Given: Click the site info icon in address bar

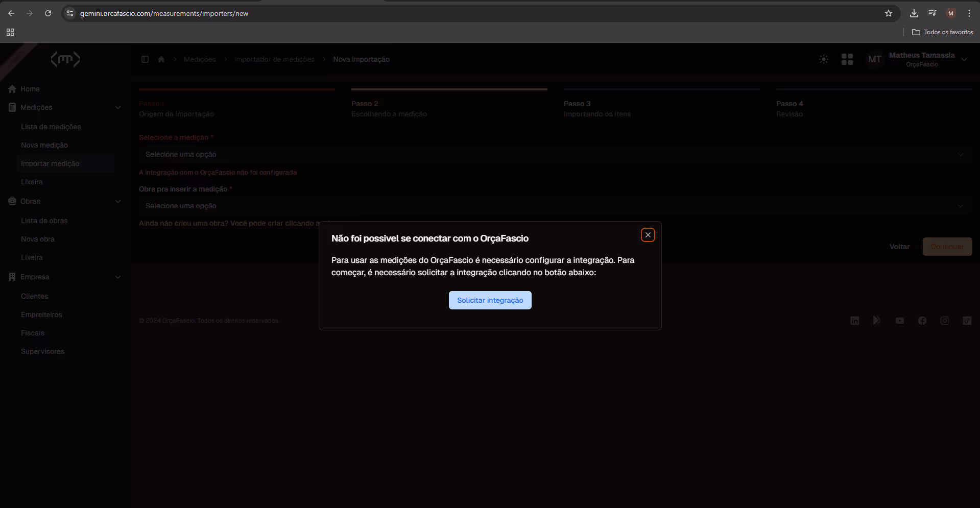Looking at the screenshot, I should click(70, 13).
